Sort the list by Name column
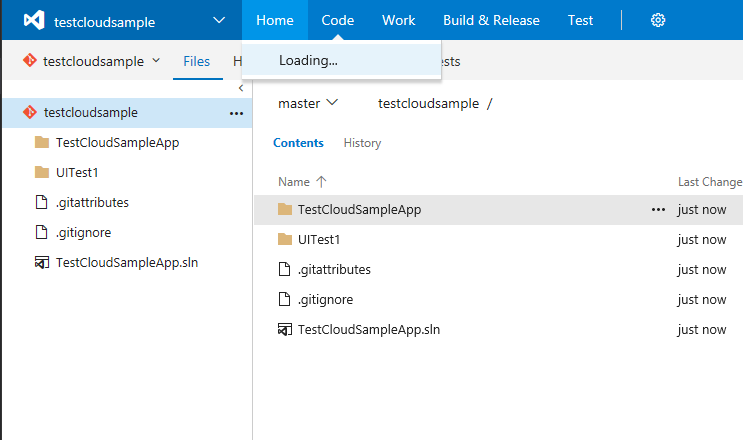Screen dimensions: 743x440 (294, 182)
